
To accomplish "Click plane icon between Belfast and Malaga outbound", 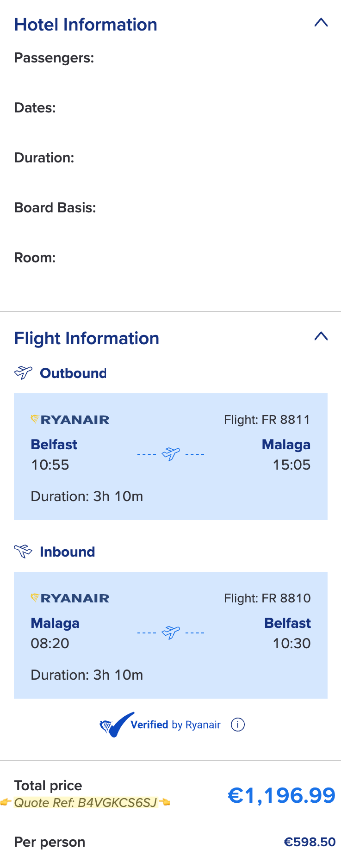I will coord(171,454).
